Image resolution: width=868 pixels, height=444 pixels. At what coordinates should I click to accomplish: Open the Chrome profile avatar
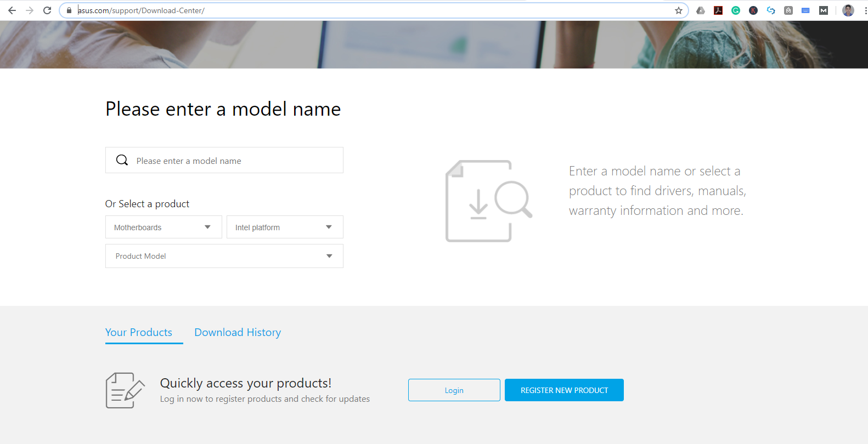click(848, 10)
